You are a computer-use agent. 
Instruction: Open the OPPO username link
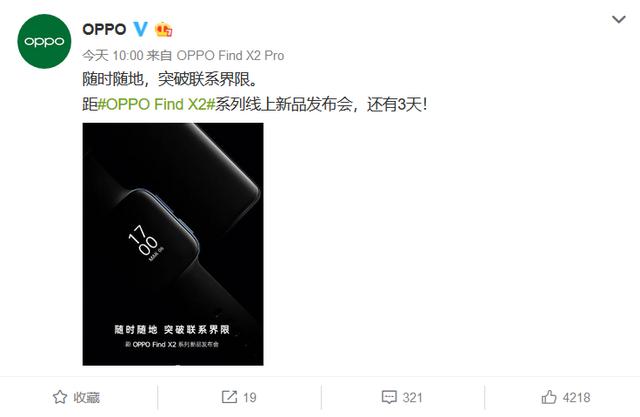(x=104, y=29)
